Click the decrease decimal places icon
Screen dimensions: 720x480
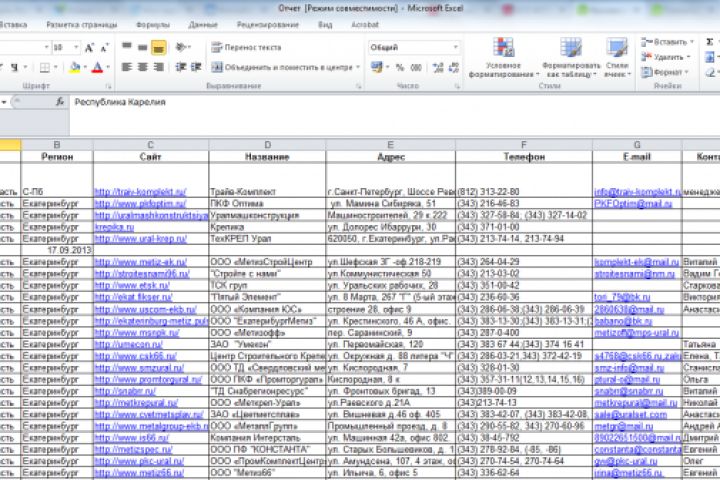(454, 68)
